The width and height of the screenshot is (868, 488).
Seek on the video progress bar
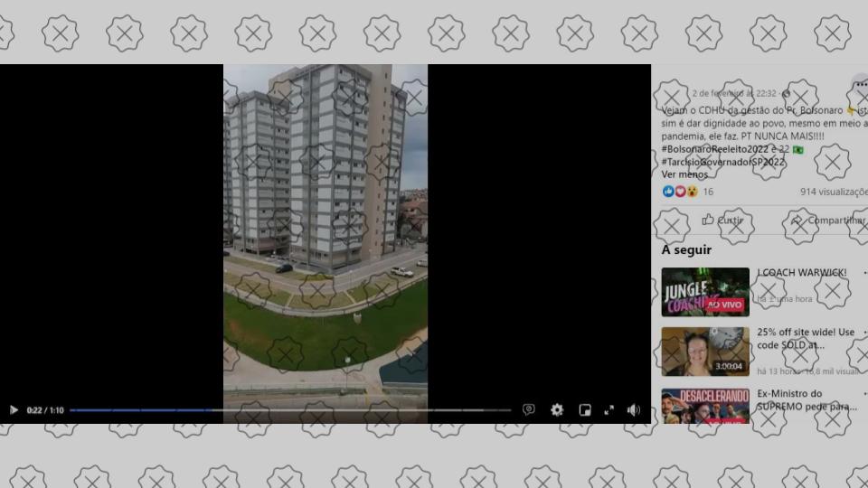[289, 410]
